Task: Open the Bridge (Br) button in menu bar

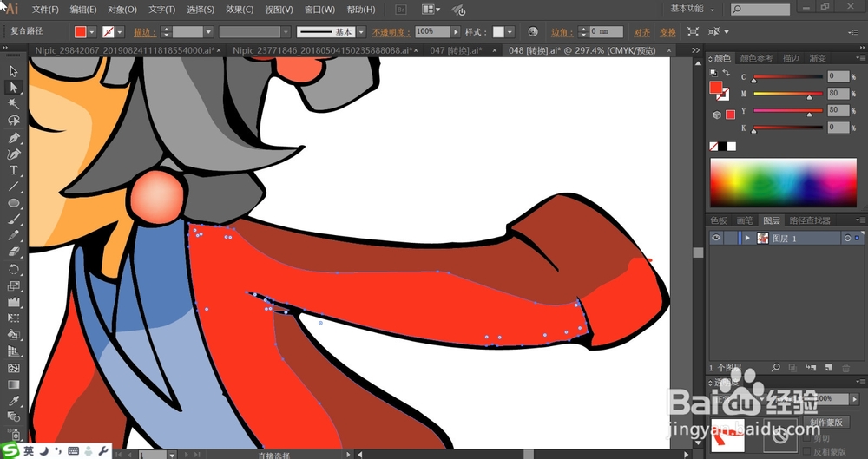Action: (x=402, y=10)
